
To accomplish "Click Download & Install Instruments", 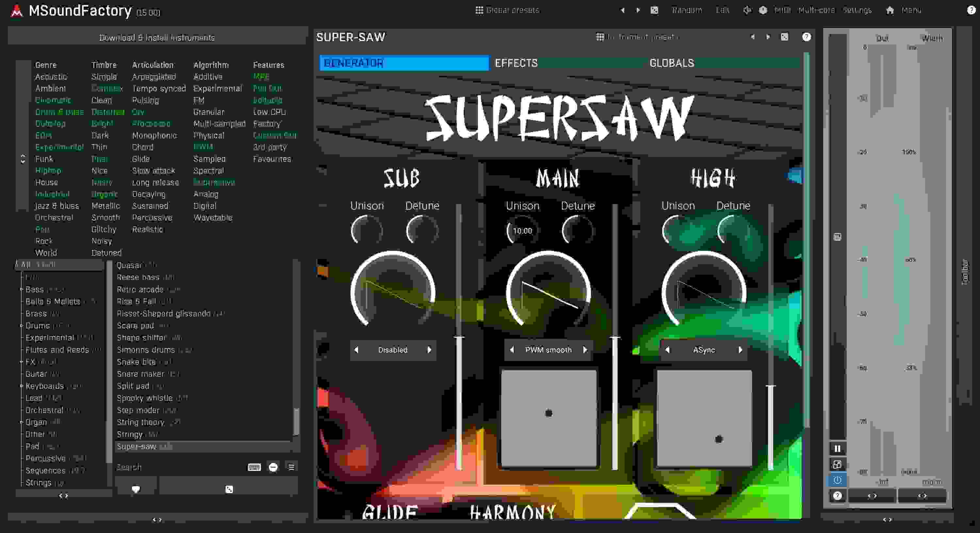I will tap(157, 37).
